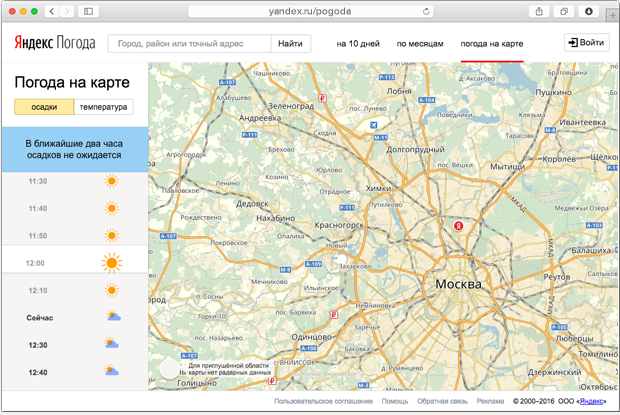Click sun icon for 12:10 forecast
Viewport: 620px width, 415px height.
[112, 290]
